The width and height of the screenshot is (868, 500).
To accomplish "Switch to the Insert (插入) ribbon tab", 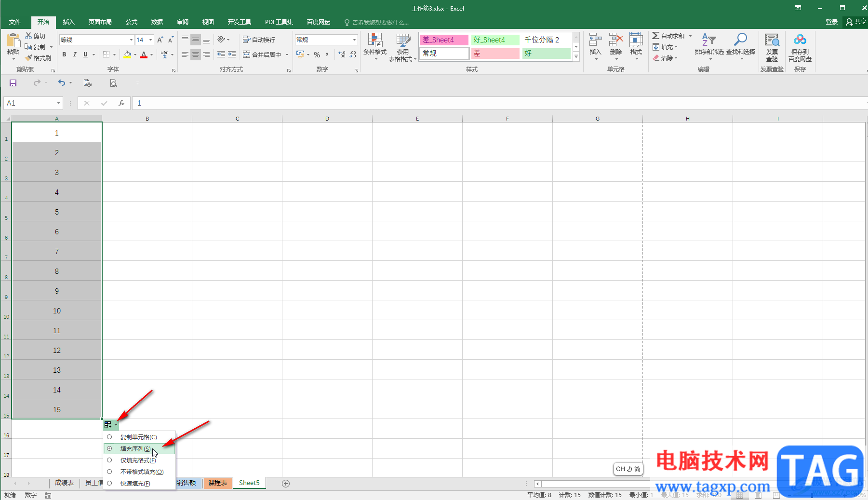I will pos(69,22).
